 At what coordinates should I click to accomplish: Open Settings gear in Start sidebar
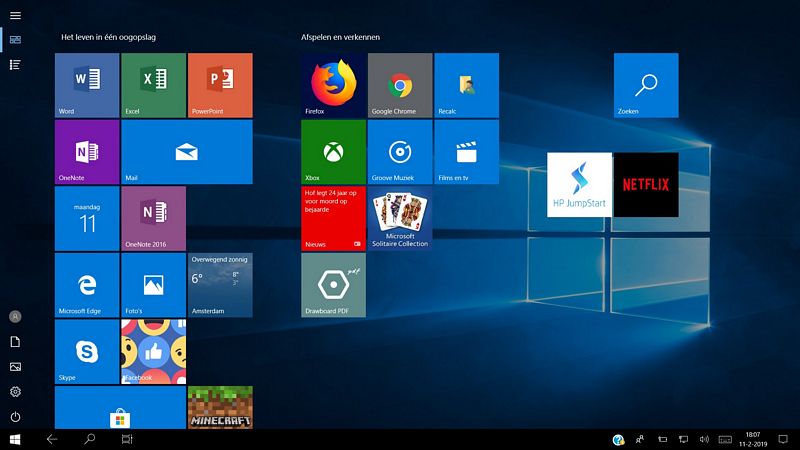15,392
